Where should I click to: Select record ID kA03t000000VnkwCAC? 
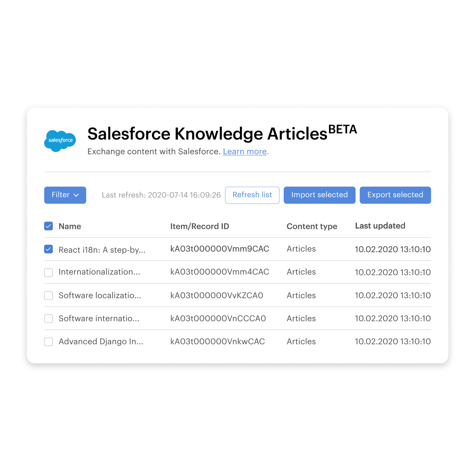[218, 342]
